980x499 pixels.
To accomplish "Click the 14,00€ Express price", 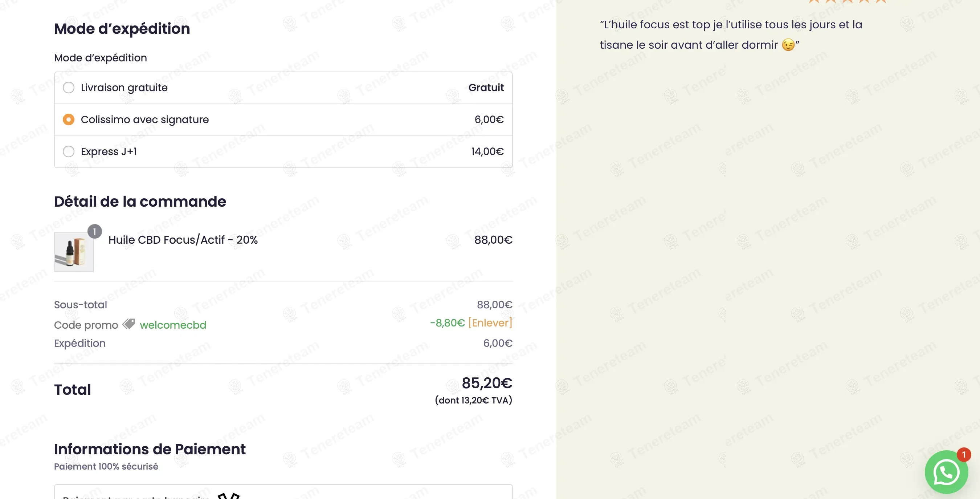I will pos(487,151).
